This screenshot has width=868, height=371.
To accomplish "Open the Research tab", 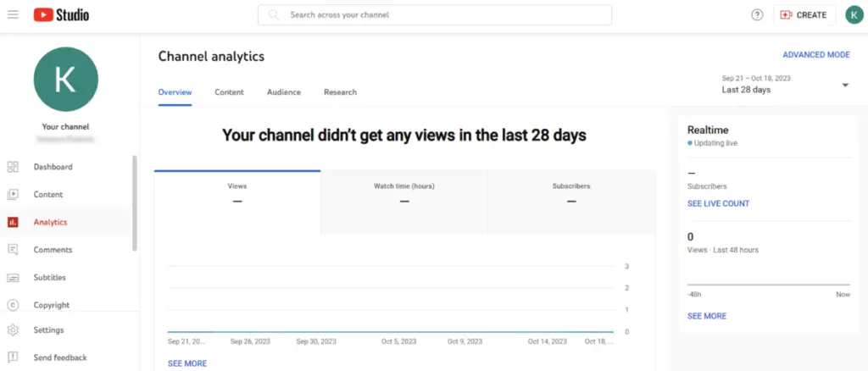I will [x=340, y=92].
